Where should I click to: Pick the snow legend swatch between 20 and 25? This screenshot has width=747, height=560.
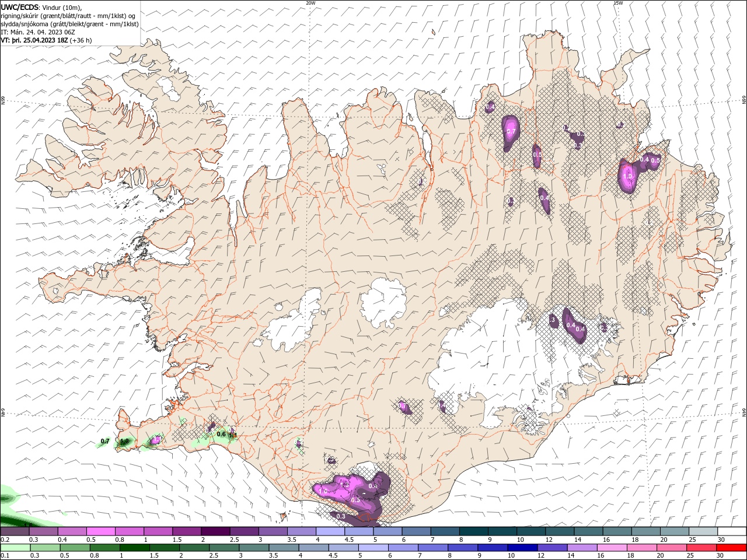click(x=673, y=531)
